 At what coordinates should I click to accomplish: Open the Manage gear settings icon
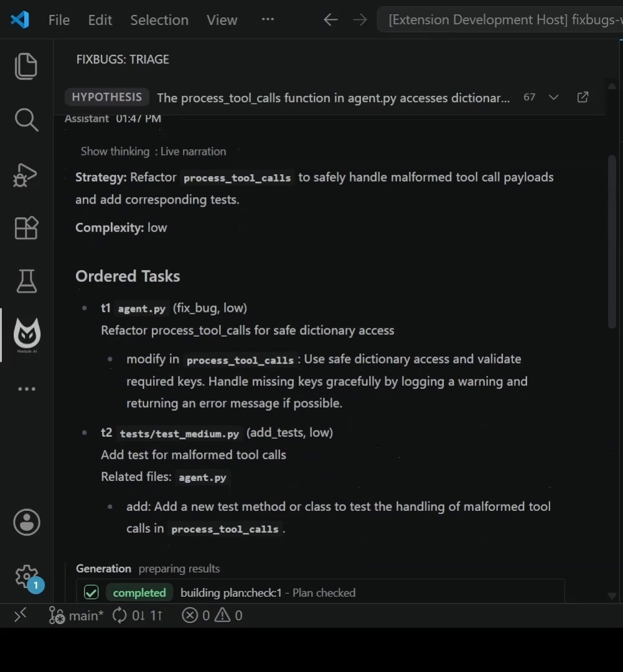[27, 577]
